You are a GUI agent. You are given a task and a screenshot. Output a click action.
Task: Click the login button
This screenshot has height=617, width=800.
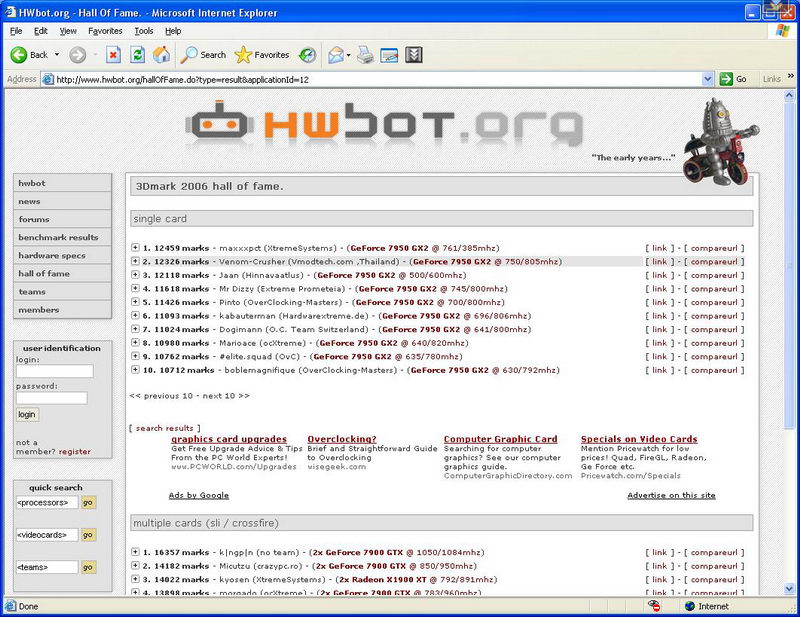27,414
